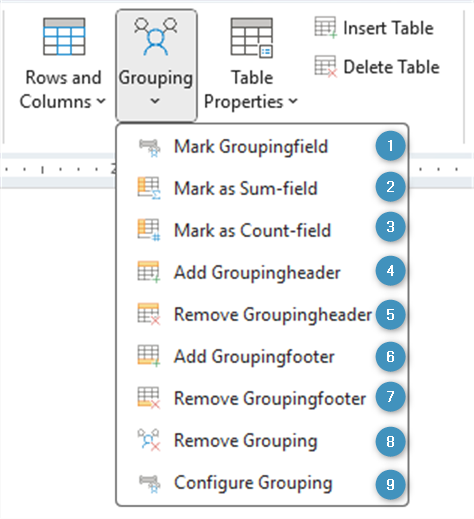The height and width of the screenshot is (519, 474).
Task: Click the Add Groupingheader icon
Action: 149,272
